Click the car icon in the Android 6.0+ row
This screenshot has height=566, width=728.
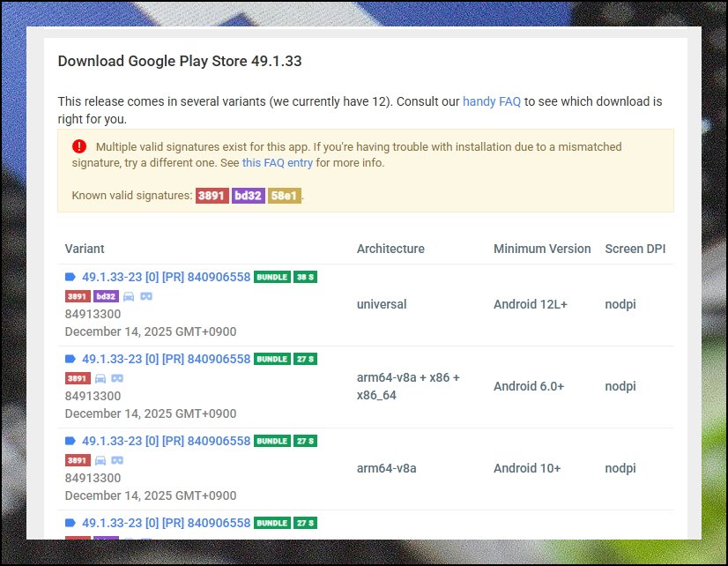coord(100,378)
